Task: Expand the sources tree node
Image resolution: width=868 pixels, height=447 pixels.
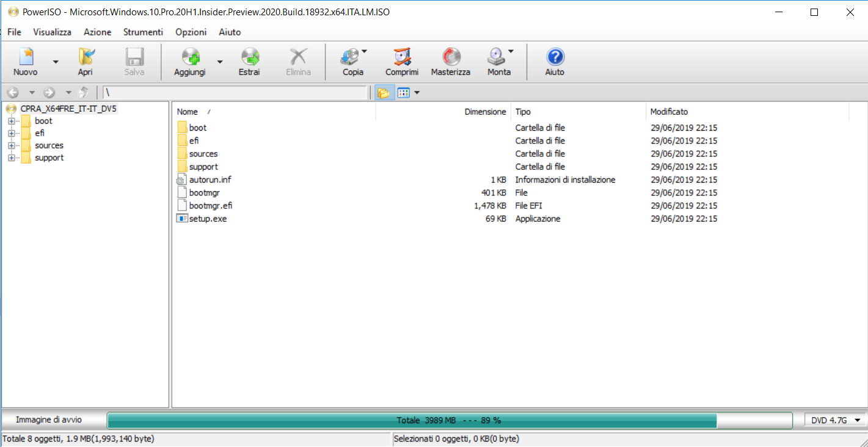Action: pyautogui.click(x=11, y=145)
